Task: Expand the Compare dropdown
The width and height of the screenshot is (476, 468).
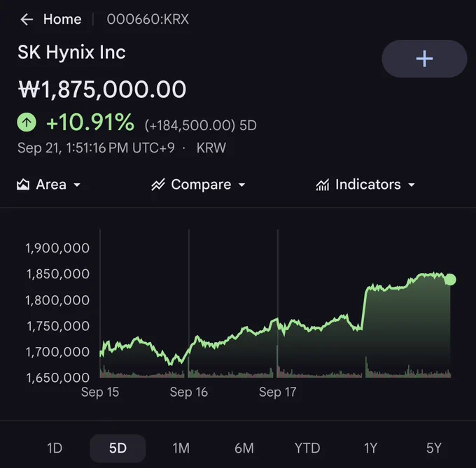Action: pyautogui.click(x=198, y=185)
